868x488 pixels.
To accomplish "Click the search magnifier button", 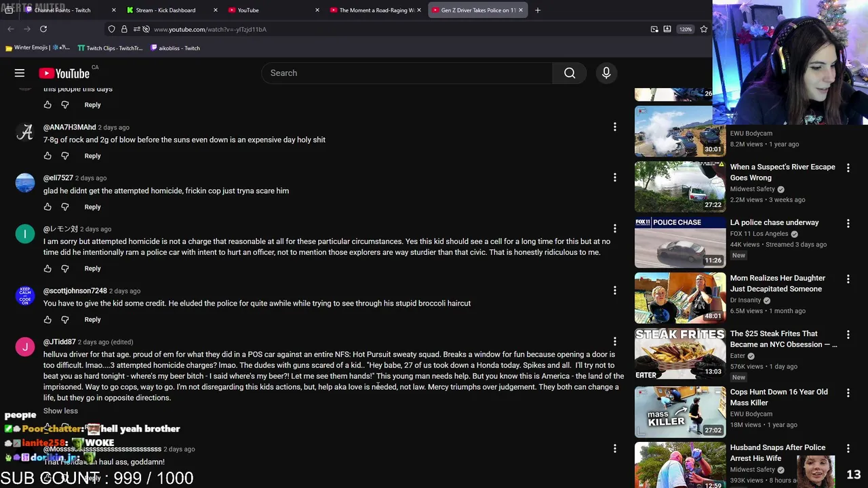I will coord(570,73).
